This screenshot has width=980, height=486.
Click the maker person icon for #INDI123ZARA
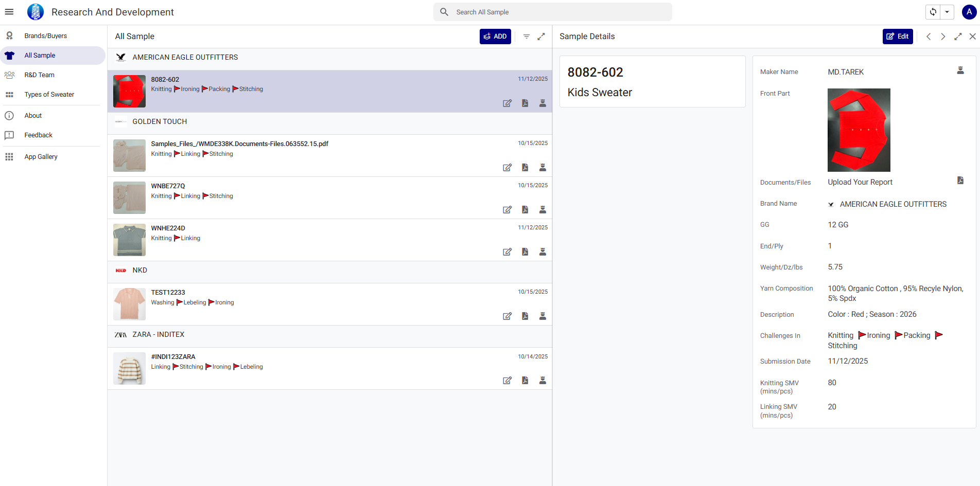[x=542, y=381]
